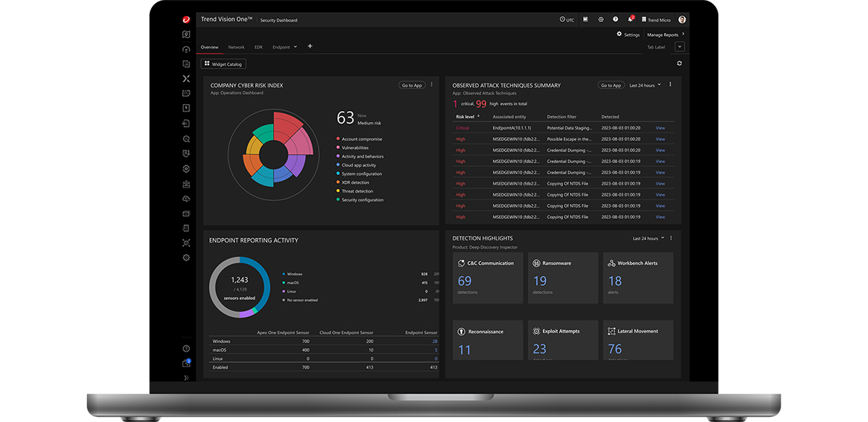Select the No sensor enabled legend entry
The height and width of the screenshot is (422, 868).
300,300
